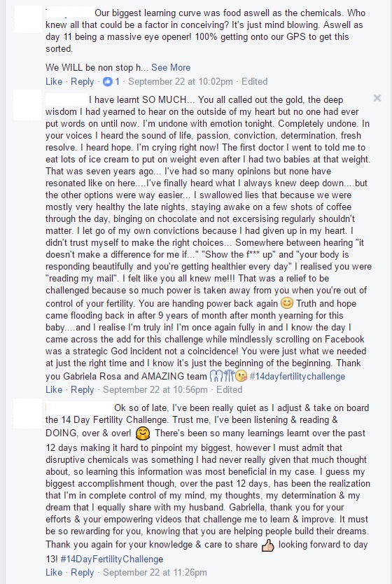Open the #14DayFertilityChallenge hashtag in third comment
This screenshot has width=392, height=584.
click(x=112, y=559)
